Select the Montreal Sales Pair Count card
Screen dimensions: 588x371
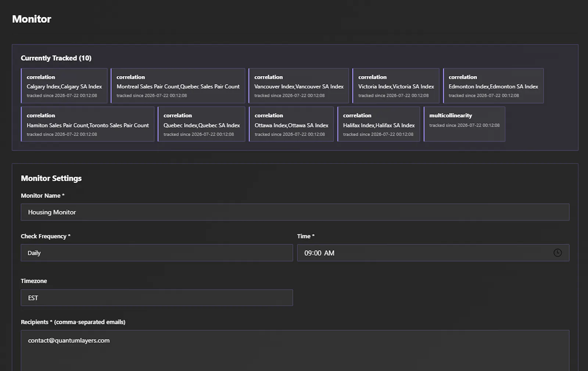178,86
